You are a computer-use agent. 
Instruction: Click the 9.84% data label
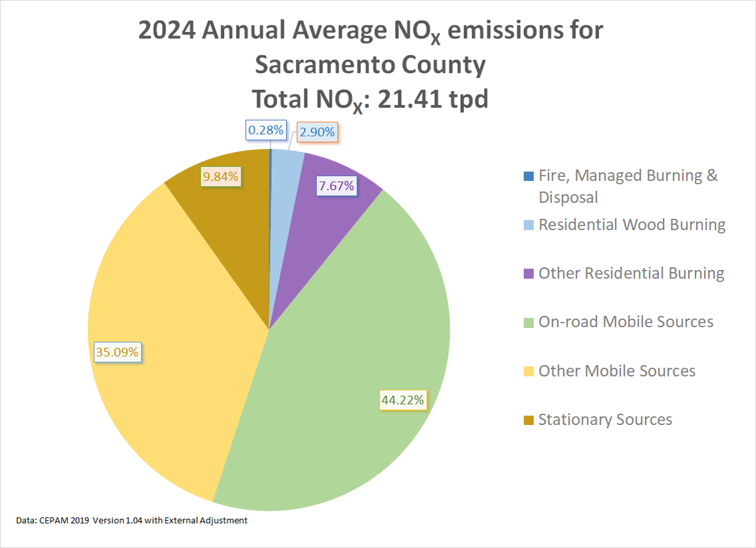(220, 176)
